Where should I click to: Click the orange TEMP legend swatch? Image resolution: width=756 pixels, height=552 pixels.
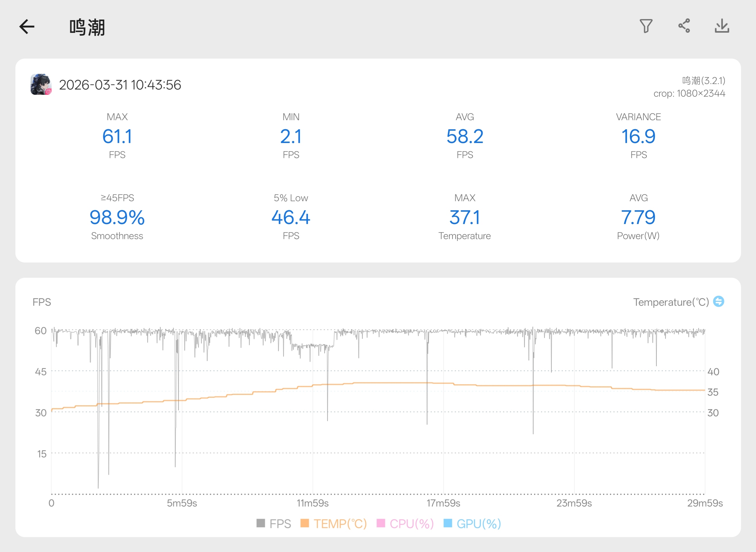coord(304,523)
